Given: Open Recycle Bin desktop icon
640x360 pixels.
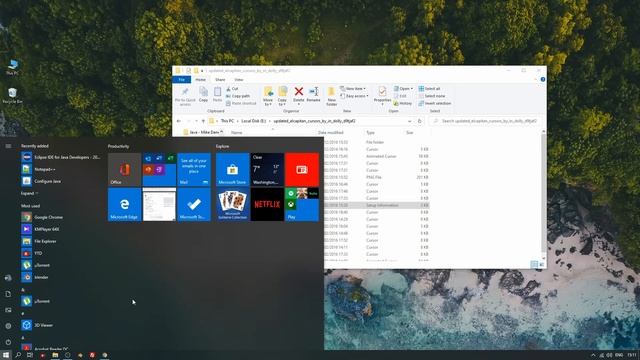Looking at the screenshot, I should click(x=13, y=96).
